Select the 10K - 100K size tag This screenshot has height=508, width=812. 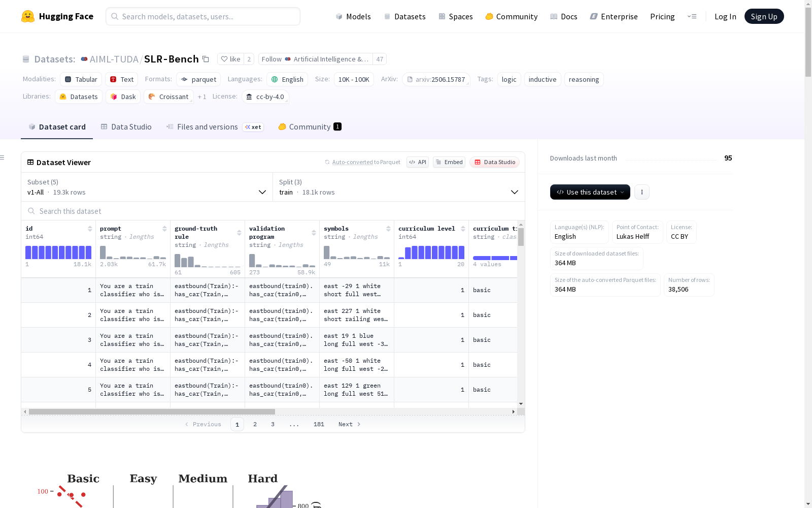354,79
